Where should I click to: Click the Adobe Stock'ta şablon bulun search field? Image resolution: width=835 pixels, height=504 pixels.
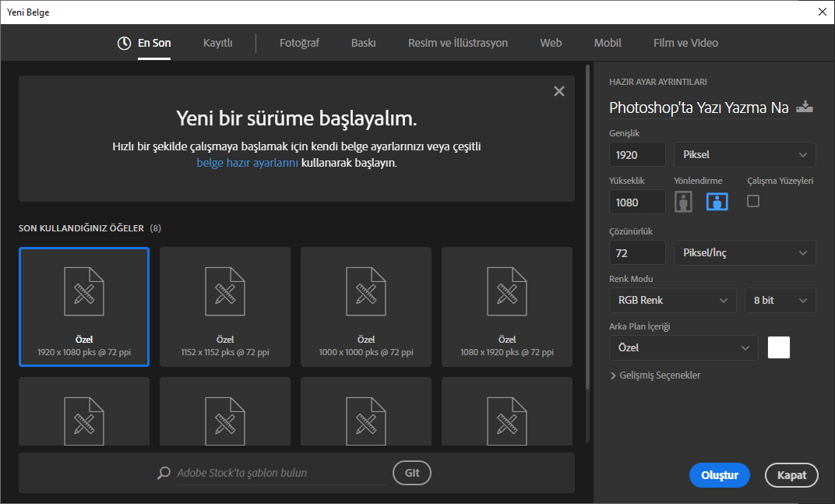[281, 473]
